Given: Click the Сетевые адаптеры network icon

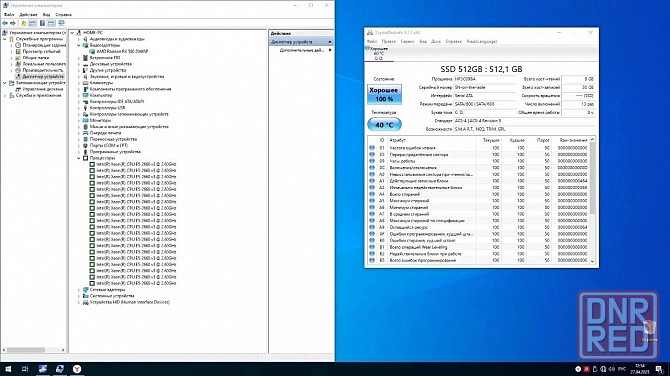Looking at the screenshot, I should (x=85, y=289).
